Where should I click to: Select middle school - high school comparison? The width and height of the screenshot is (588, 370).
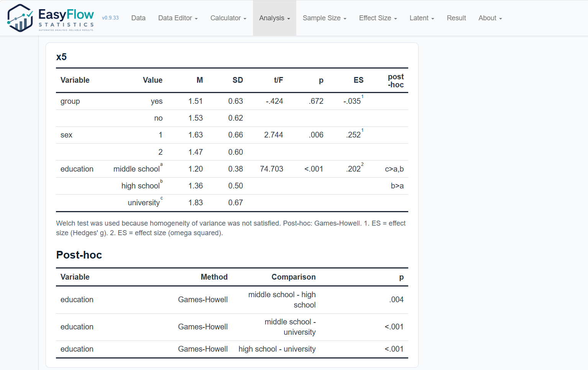[282, 300]
